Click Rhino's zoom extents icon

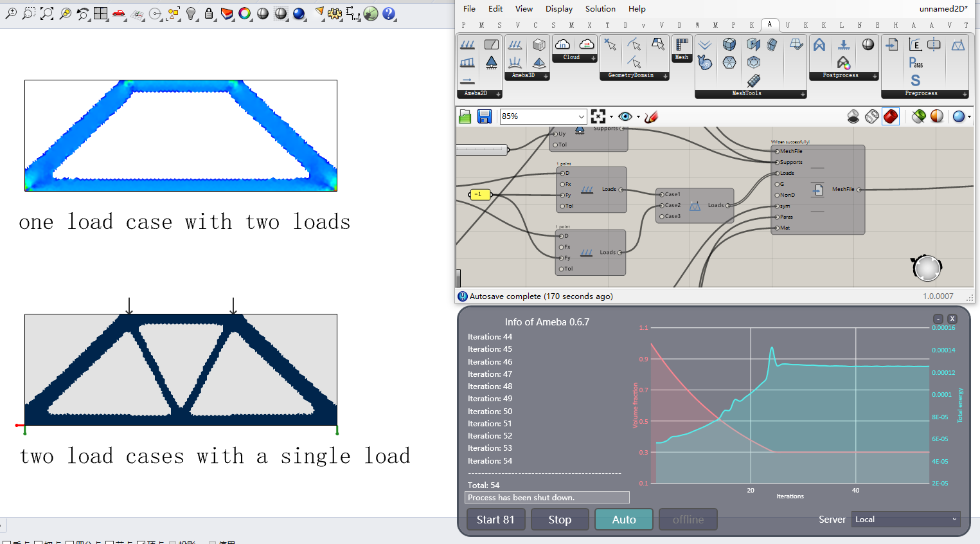point(47,13)
